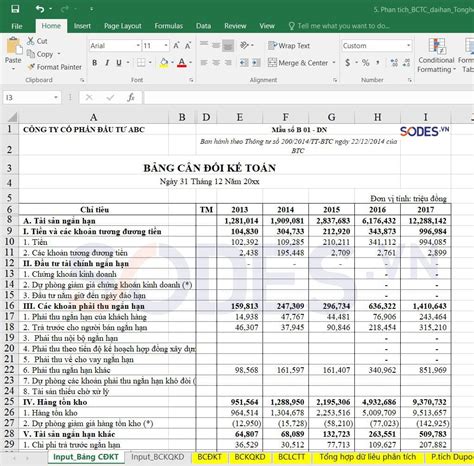Click the Cut button
This screenshot has width=474, height=466.
[37, 41]
